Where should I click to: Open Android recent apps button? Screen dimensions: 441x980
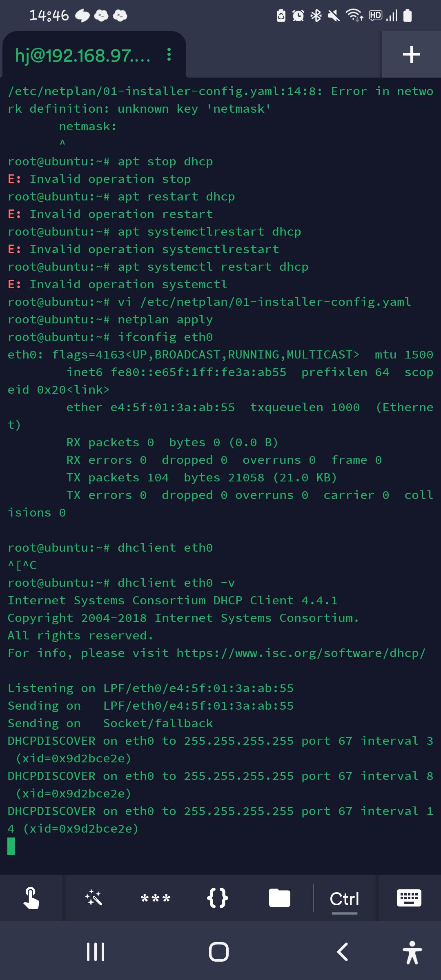click(96, 952)
